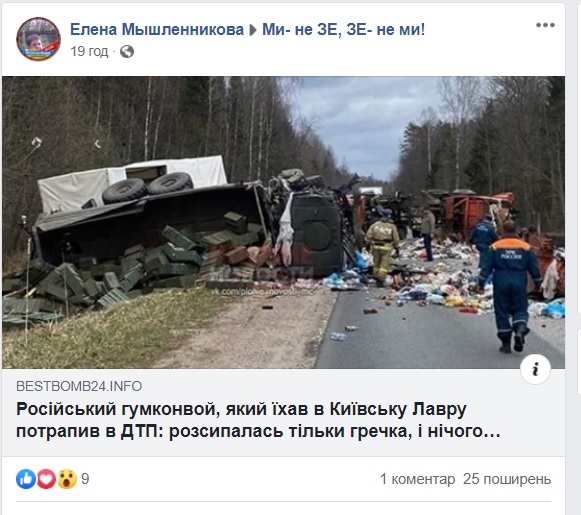Click the second headline line with ДТП

[258, 431]
